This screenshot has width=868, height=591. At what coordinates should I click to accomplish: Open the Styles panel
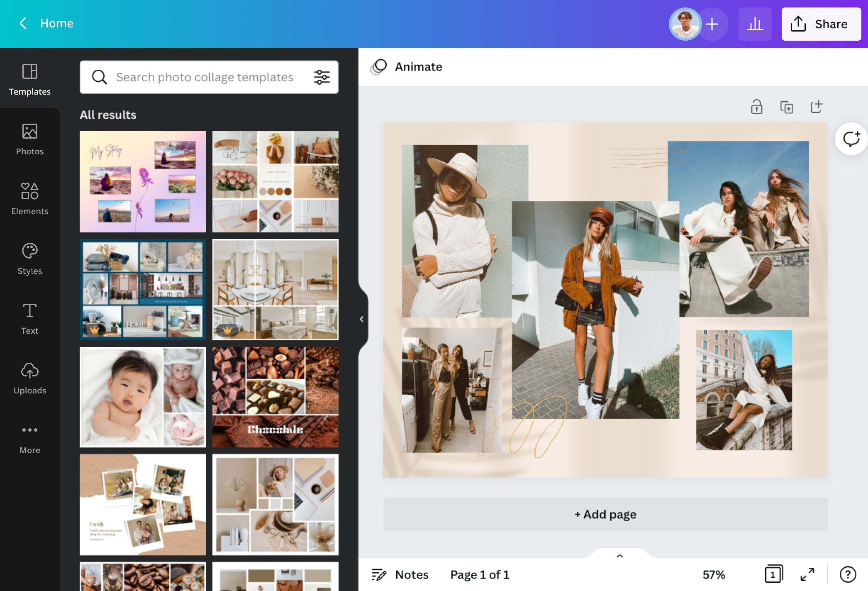pos(29,259)
